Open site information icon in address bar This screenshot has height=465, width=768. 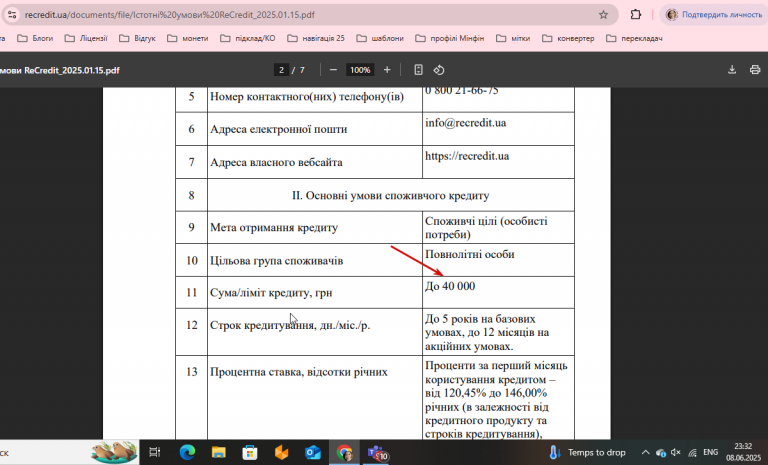pyautogui.click(x=12, y=15)
